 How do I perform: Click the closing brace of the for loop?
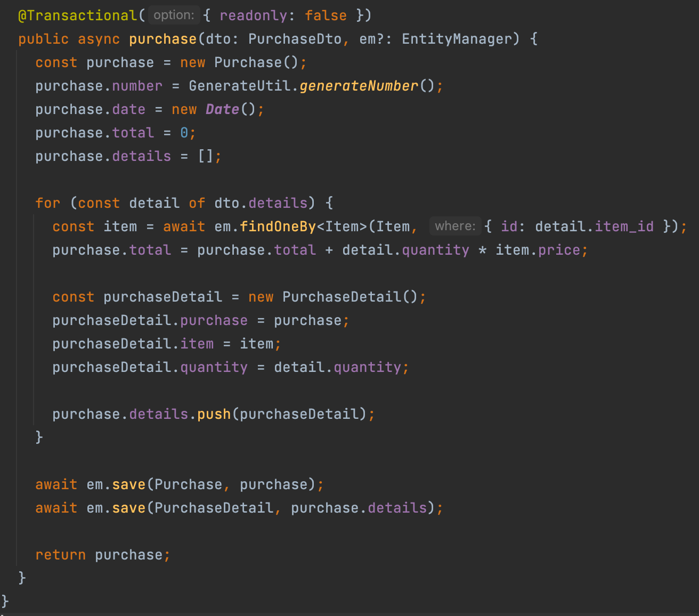[39, 437]
